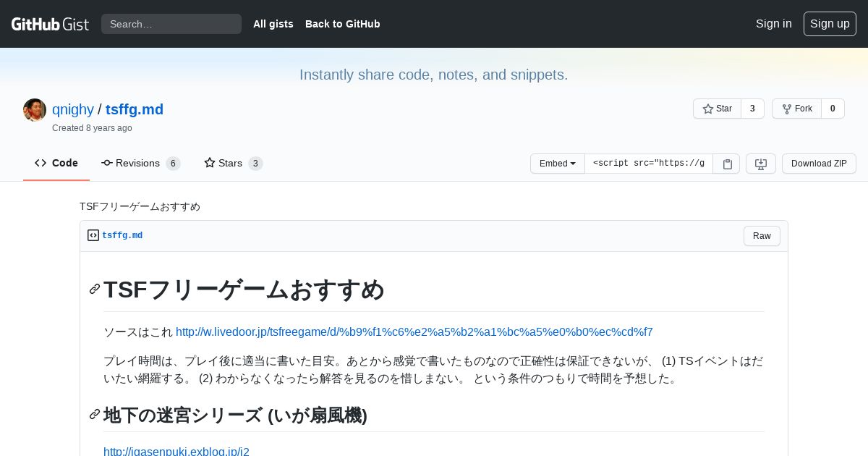This screenshot has height=456, width=868.
Task: Click the GitHub Gist logo
Action: [x=50, y=24]
